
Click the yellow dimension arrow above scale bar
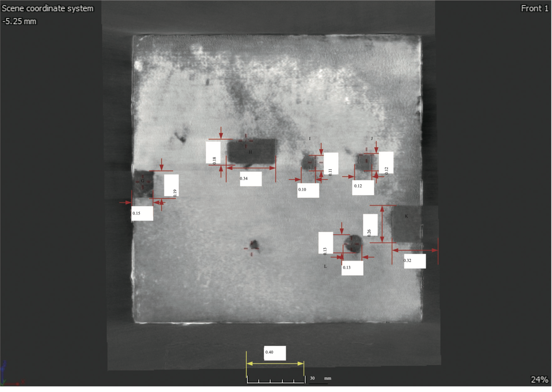tap(275, 363)
